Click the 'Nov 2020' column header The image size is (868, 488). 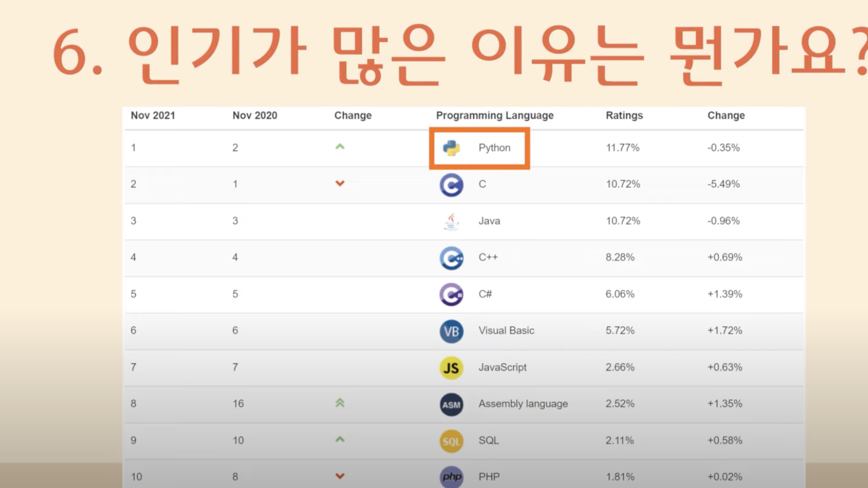point(255,115)
